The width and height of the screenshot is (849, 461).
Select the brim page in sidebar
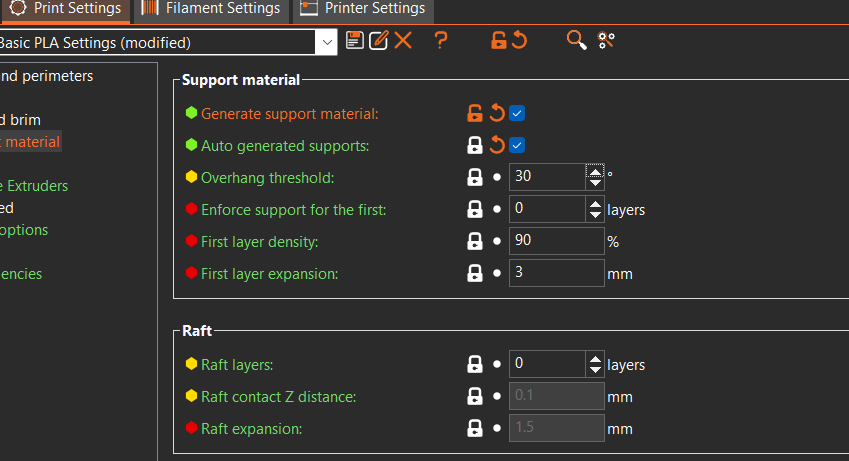(x=21, y=120)
